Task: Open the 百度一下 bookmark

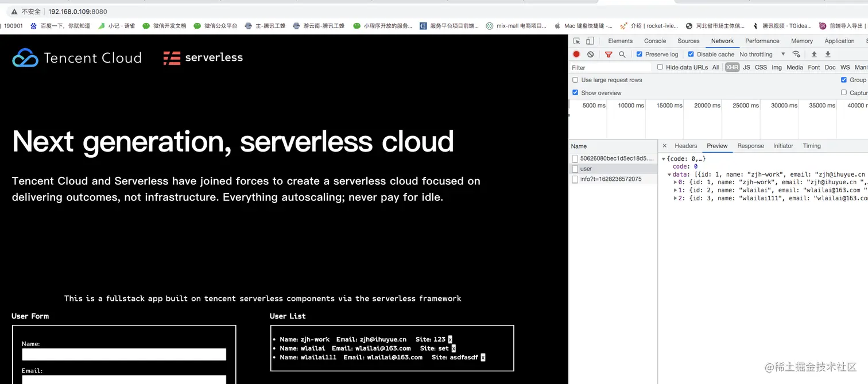Action: [x=60, y=26]
